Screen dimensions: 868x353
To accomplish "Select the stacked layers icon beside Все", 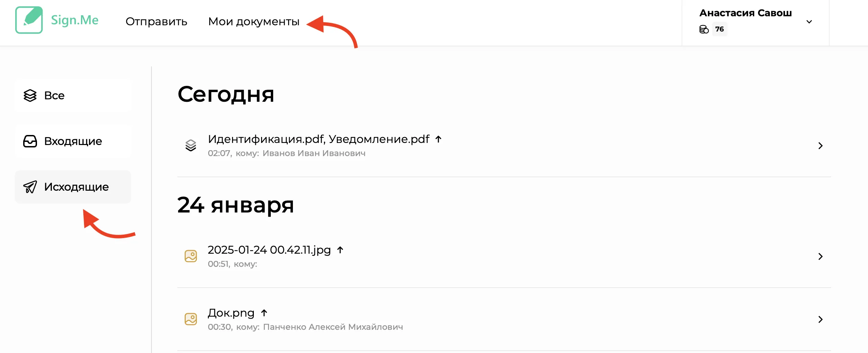I will 30,96.
